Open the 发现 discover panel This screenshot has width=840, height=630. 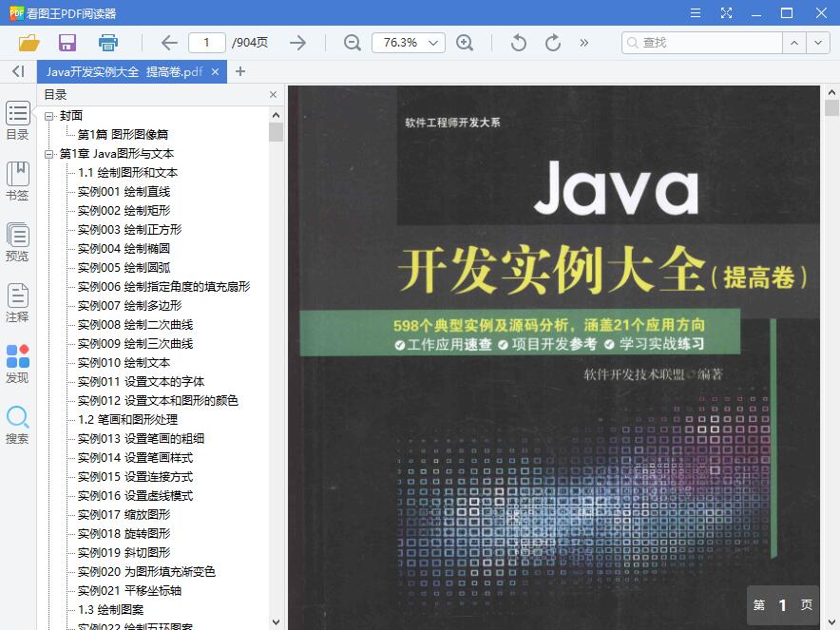18,364
